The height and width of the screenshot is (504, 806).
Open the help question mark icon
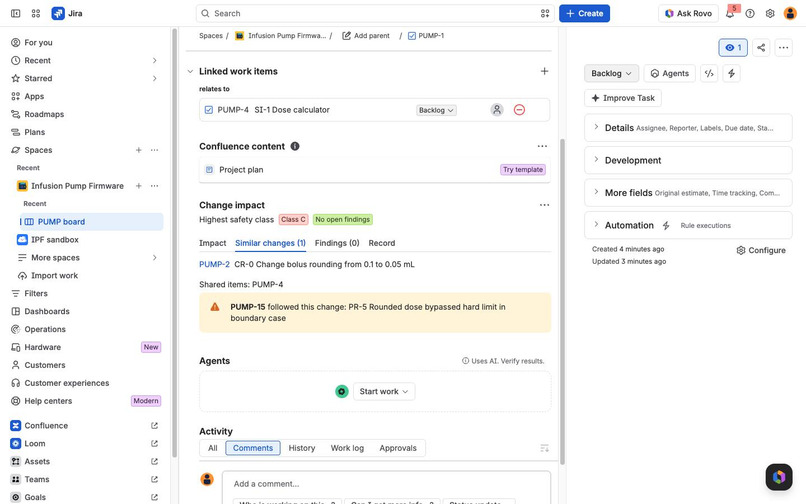click(750, 13)
